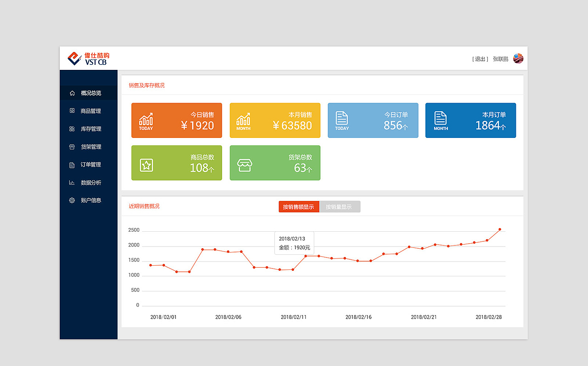588x366 pixels.
Task: Click the 2018/02/01 axis label
Action: point(164,317)
